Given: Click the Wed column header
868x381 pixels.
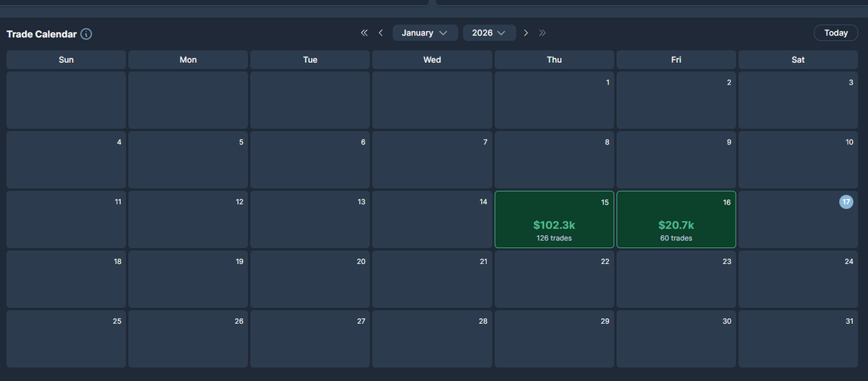Looking at the screenshot, I should (x=432, y=60).
